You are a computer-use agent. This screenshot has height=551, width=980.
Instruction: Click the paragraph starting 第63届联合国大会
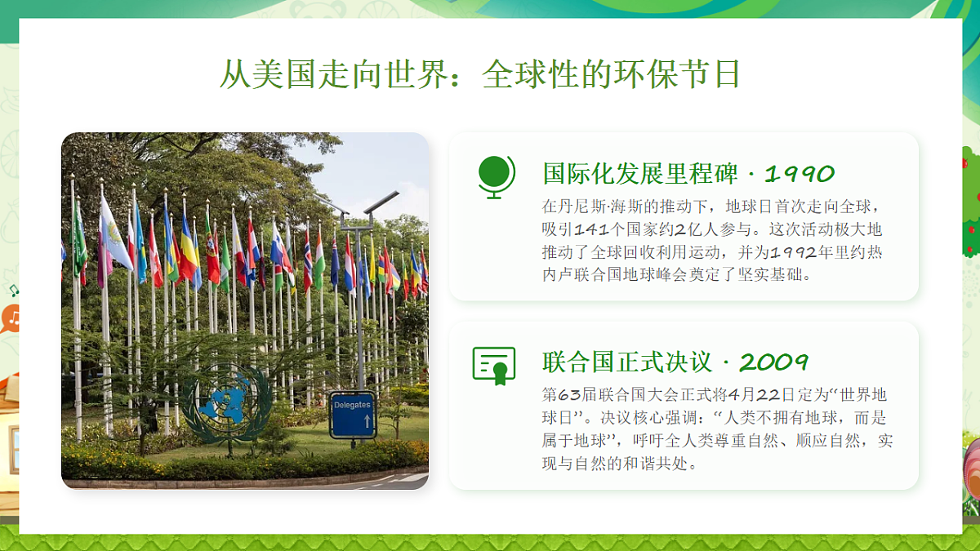(717, 429)
